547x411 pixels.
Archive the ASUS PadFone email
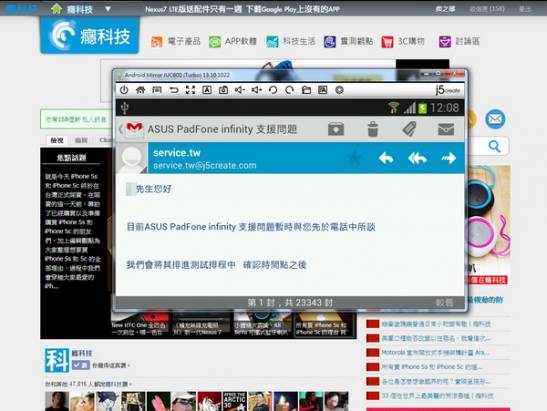(336, 129)
